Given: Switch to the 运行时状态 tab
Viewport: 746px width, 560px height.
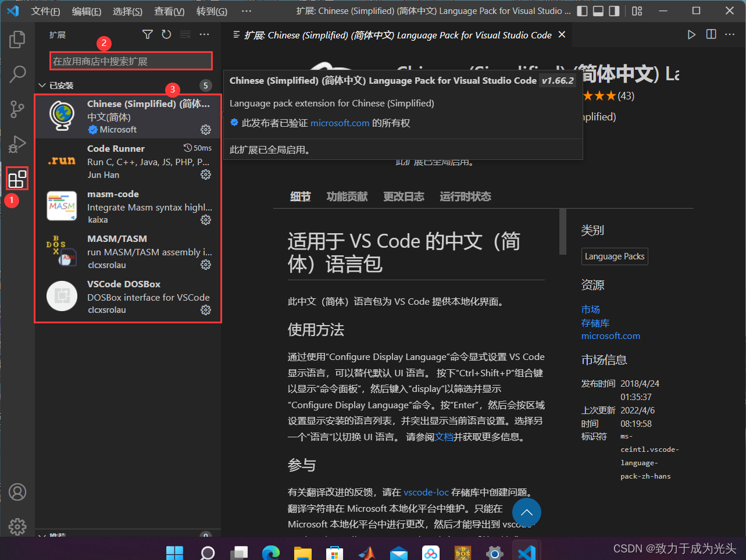Looking at the screenshot, I should [x=465, y=197].
